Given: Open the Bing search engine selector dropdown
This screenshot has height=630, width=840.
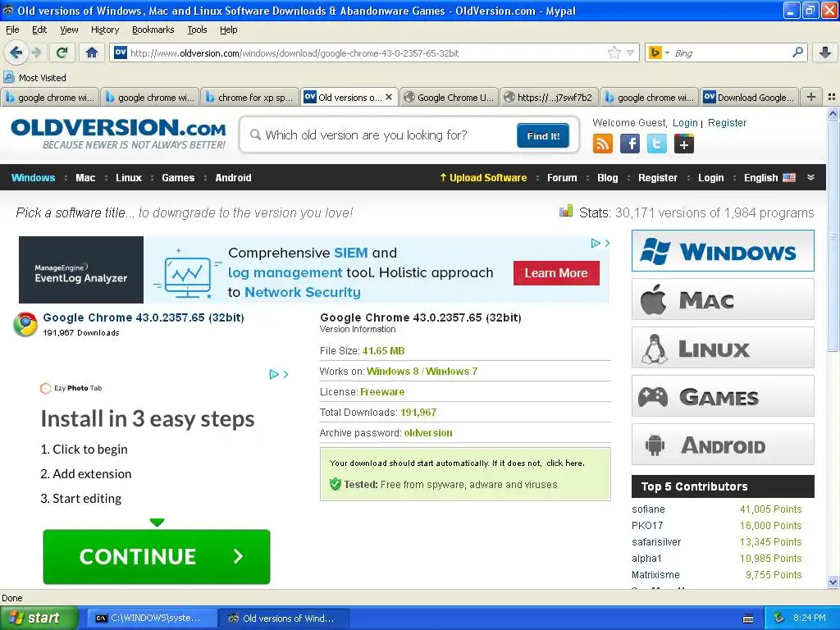Looking at the screenshot, I should [x=667, y=52].
